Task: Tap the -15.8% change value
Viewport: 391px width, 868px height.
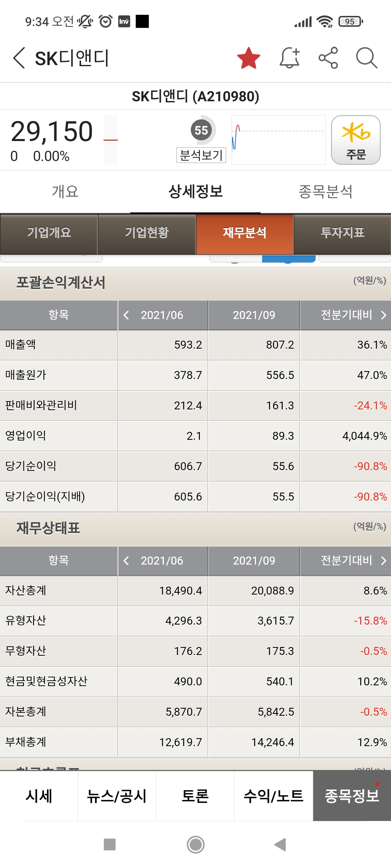Action: (370, 621)
